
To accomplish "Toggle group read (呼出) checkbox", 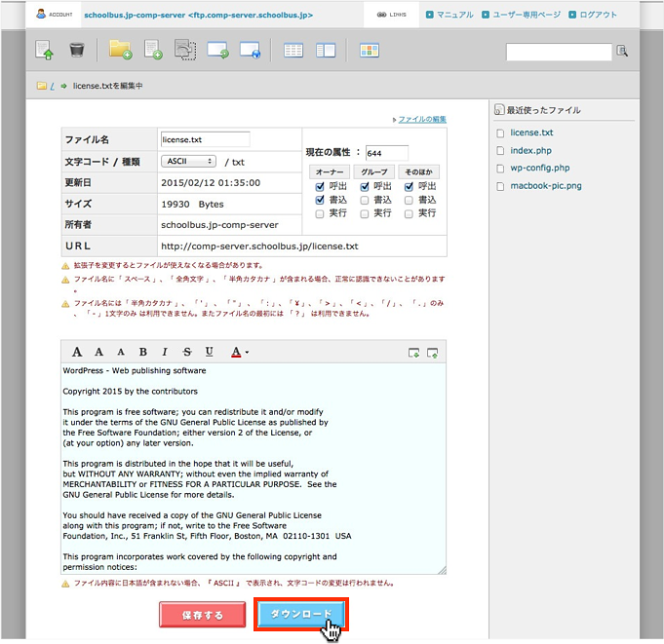I will tap(365, 187).
